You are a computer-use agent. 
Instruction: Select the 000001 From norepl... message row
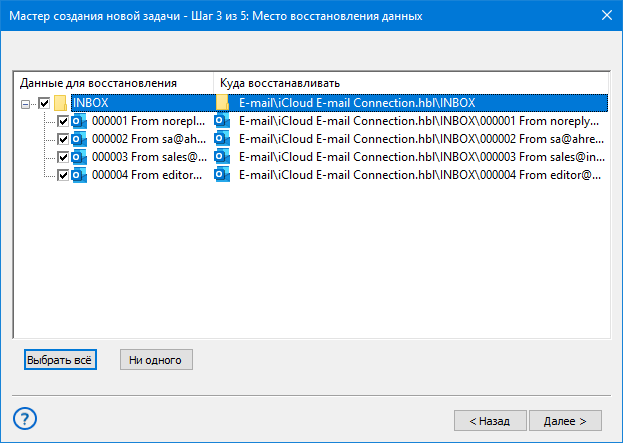(148, 121)
